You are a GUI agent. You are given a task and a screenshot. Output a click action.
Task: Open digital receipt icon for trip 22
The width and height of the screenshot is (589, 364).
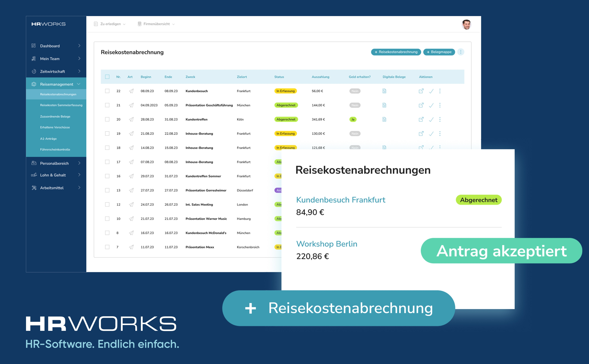click(x=384, y=91)
